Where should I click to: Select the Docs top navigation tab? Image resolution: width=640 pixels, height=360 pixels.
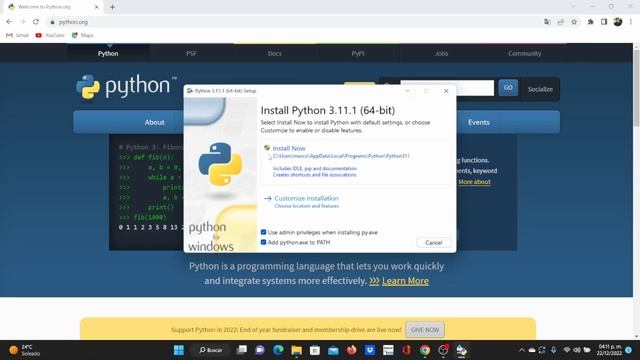point(275,53)
